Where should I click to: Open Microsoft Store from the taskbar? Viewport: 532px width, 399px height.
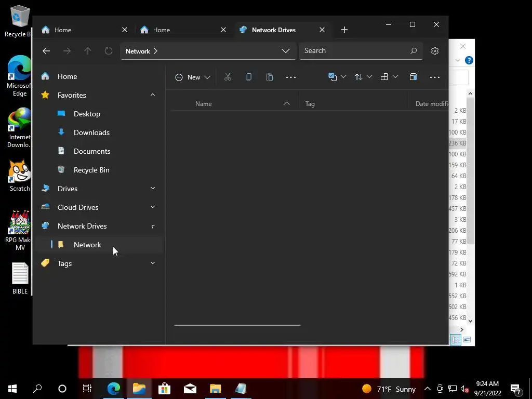click(x=165, y=389)
